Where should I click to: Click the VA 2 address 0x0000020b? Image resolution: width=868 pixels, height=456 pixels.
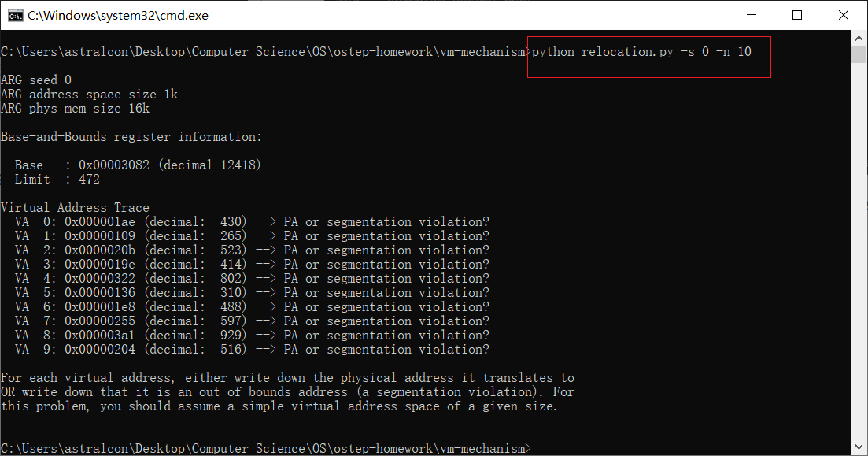click(100, 250)
